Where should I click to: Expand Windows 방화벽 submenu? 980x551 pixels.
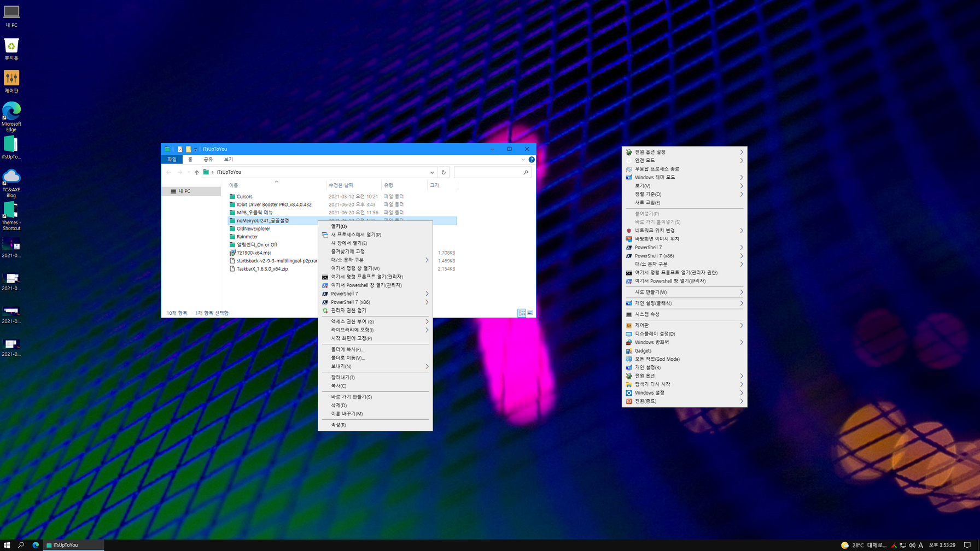(684, 342)
